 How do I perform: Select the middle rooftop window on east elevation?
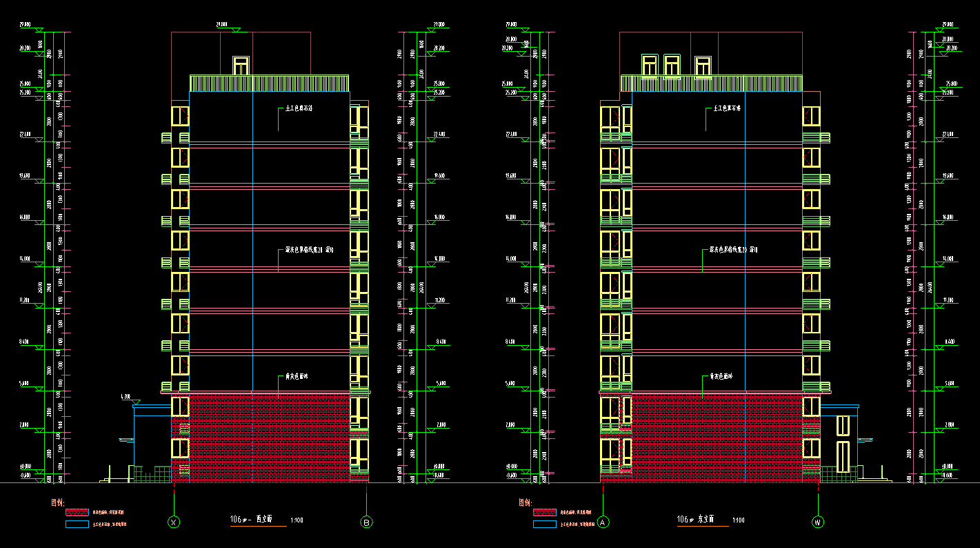click(672, 66)
